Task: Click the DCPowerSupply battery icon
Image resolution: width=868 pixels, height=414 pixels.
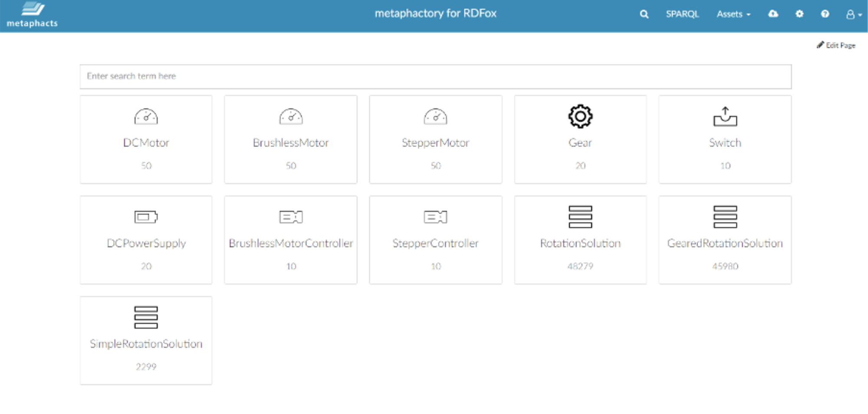Action: click(146, 217)
